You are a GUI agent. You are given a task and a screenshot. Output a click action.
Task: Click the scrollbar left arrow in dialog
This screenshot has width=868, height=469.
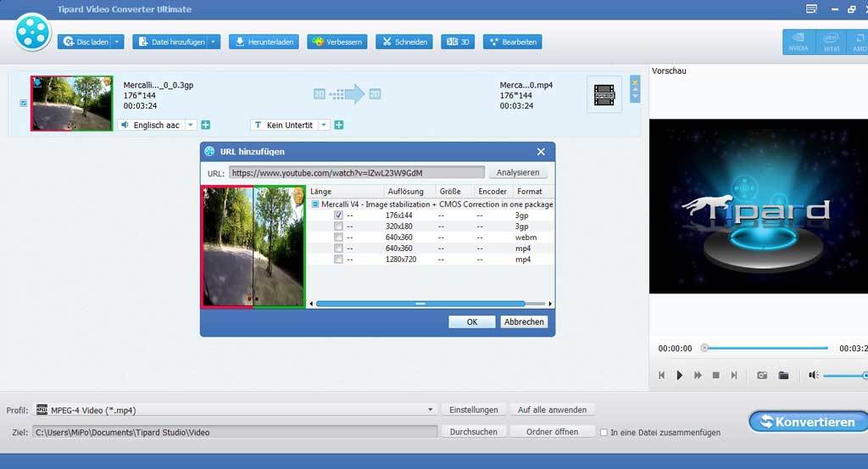pos(311,304)
